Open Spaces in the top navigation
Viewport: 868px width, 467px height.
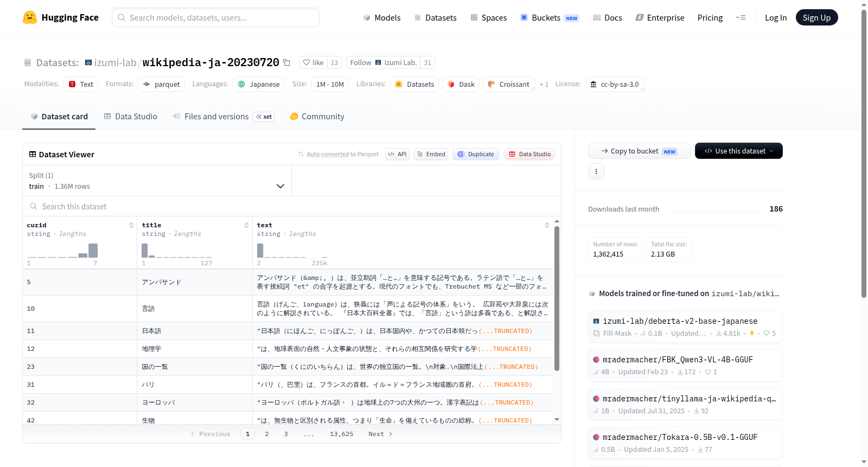[488, 17]
